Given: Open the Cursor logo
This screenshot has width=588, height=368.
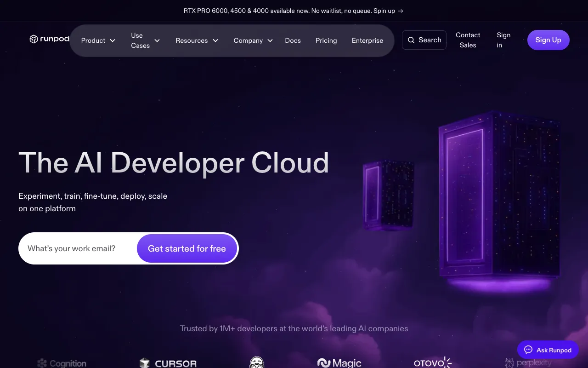Looking at the screenshot, I should [x=168, y=363].
